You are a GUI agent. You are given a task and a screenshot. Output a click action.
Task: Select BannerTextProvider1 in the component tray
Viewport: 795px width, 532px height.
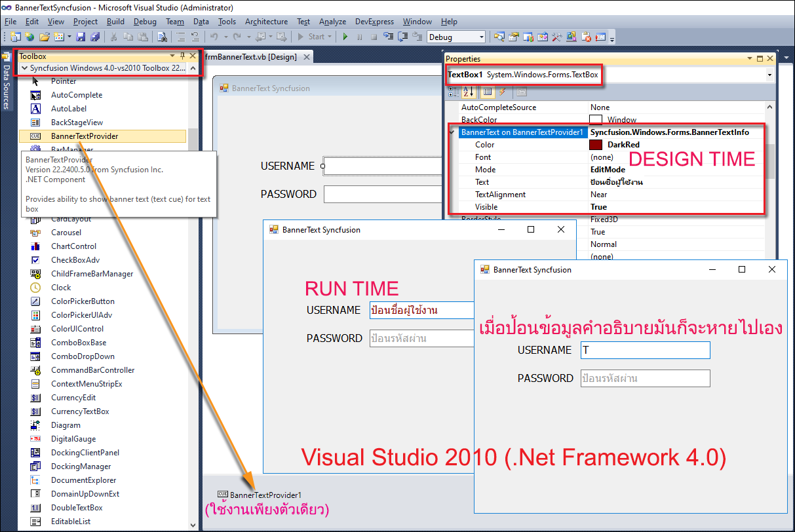(260, 495)
